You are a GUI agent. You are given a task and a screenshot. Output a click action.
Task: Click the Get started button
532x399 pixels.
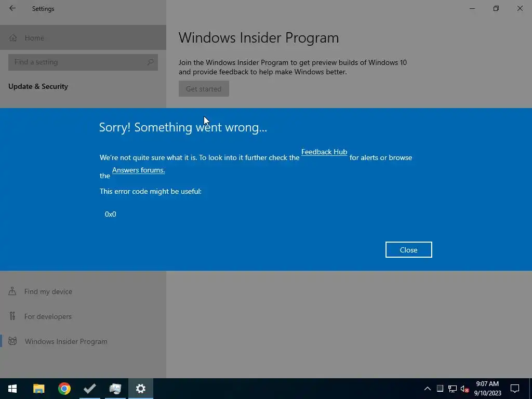click(204, 88)
